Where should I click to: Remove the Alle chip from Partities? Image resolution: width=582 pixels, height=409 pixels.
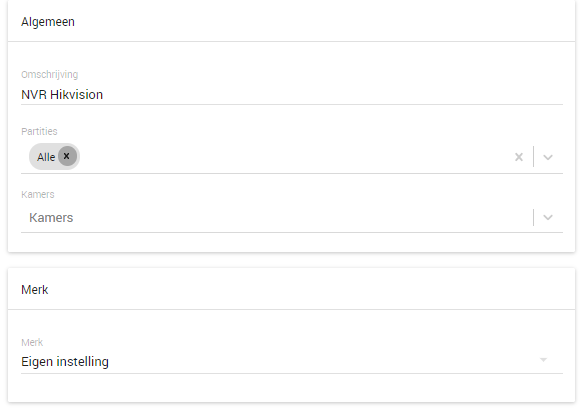[x=67, y=156]
